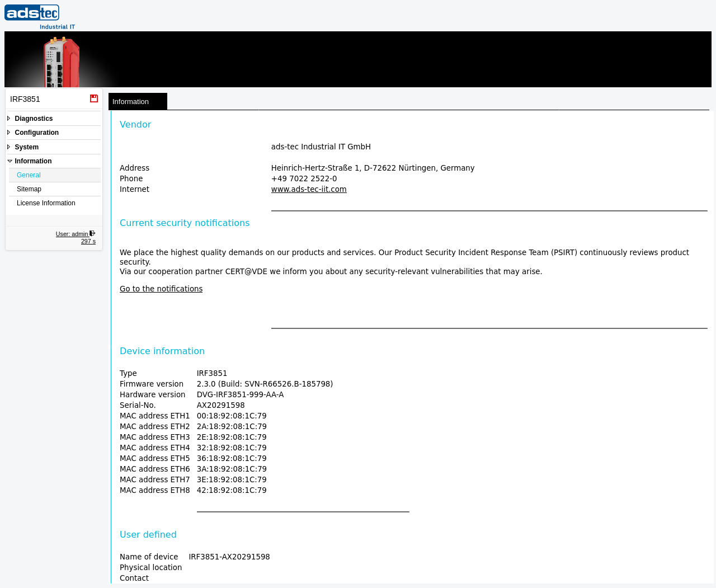Click the ads-tec Industrial IT logo

(40, 17)
